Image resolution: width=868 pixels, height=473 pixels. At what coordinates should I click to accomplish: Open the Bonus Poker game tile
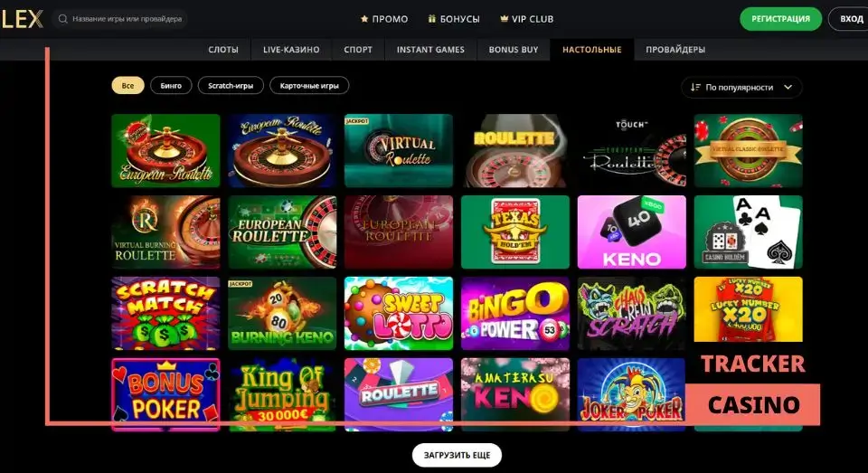(x=165, y=394)
